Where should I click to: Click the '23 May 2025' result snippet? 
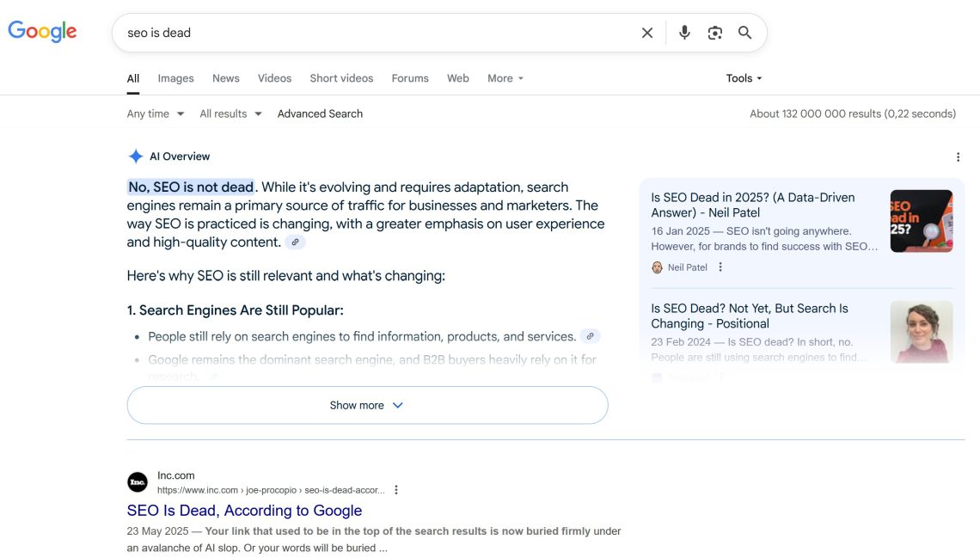click(374, 539)
